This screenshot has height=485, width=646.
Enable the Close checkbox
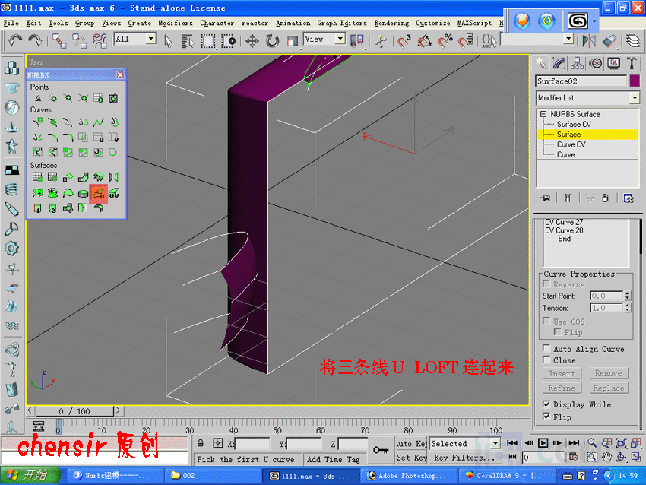(x=547, y=360)
